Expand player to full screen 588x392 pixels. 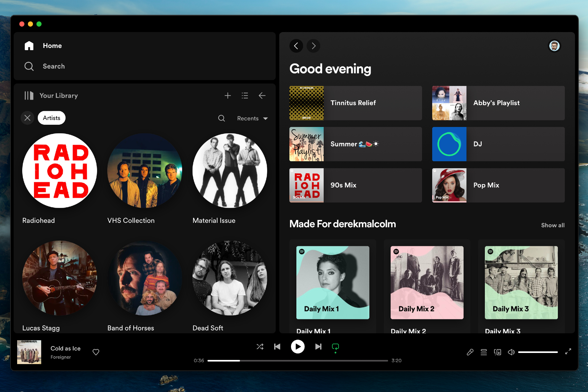[x=568, y=351]
